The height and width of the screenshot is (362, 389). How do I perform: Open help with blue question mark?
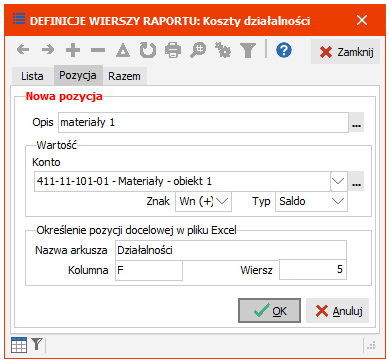(284, 51)
